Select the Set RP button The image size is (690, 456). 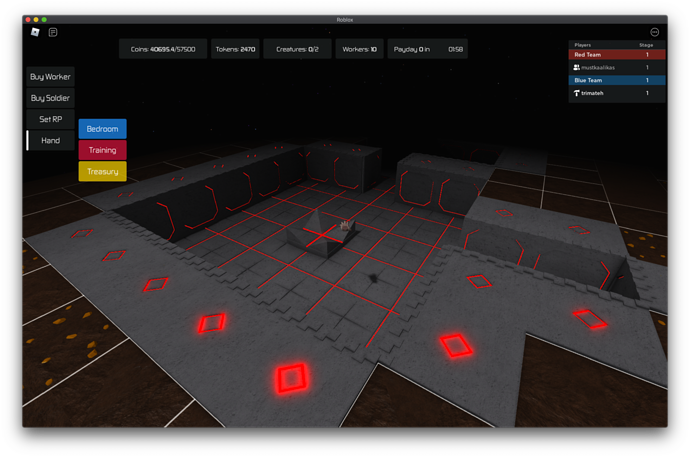click(x=50, y=119)
